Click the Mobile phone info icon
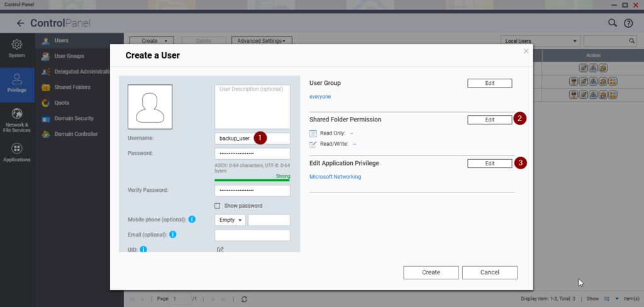The height and width of the screenshot is (307, 644). click(192, 220)
